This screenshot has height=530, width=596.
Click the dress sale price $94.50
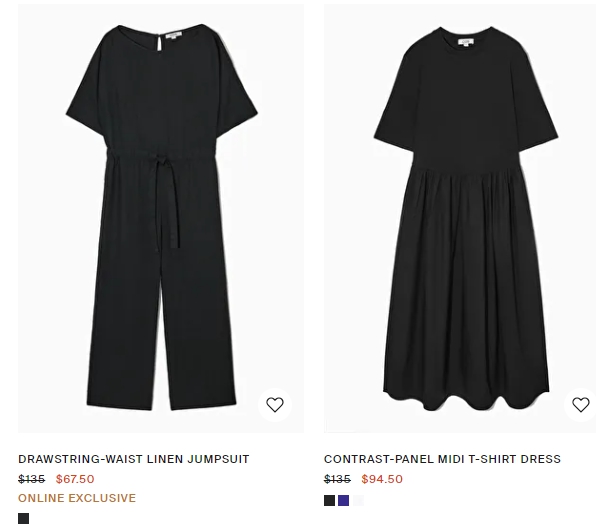click(382, 479)
